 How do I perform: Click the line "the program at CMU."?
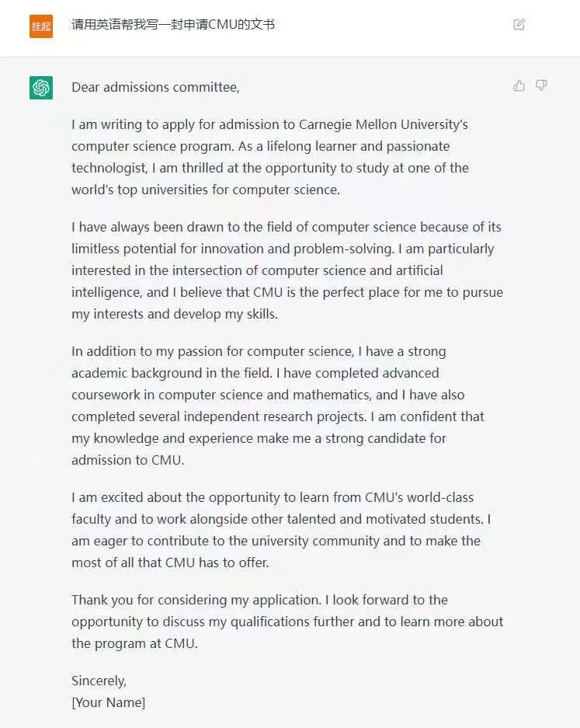coord(134,643)
